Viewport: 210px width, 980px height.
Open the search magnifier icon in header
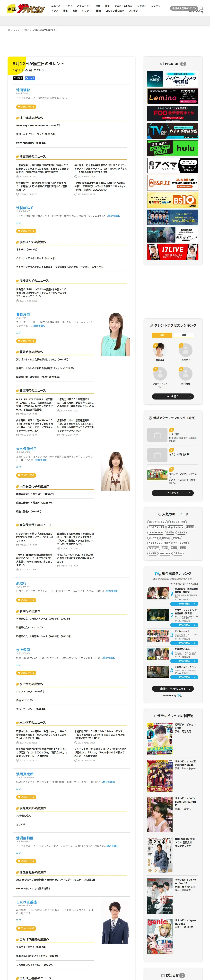pyautogui.click(x=201, y=8)
